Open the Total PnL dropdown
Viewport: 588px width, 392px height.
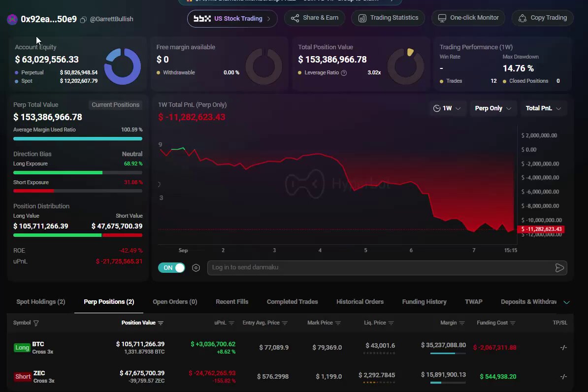(543, 108)
